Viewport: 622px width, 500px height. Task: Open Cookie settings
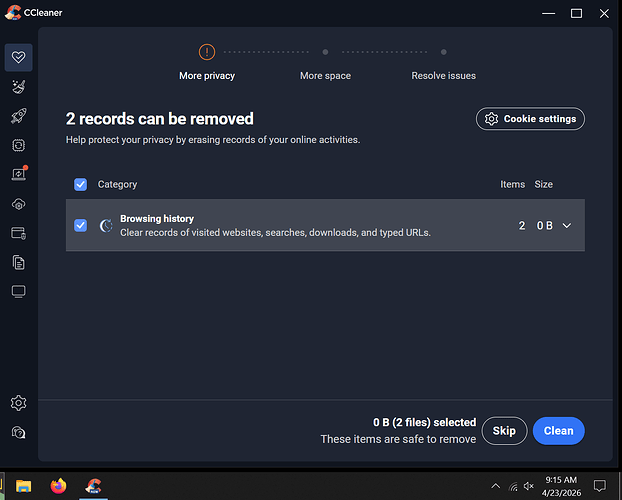tap(530, 119)
